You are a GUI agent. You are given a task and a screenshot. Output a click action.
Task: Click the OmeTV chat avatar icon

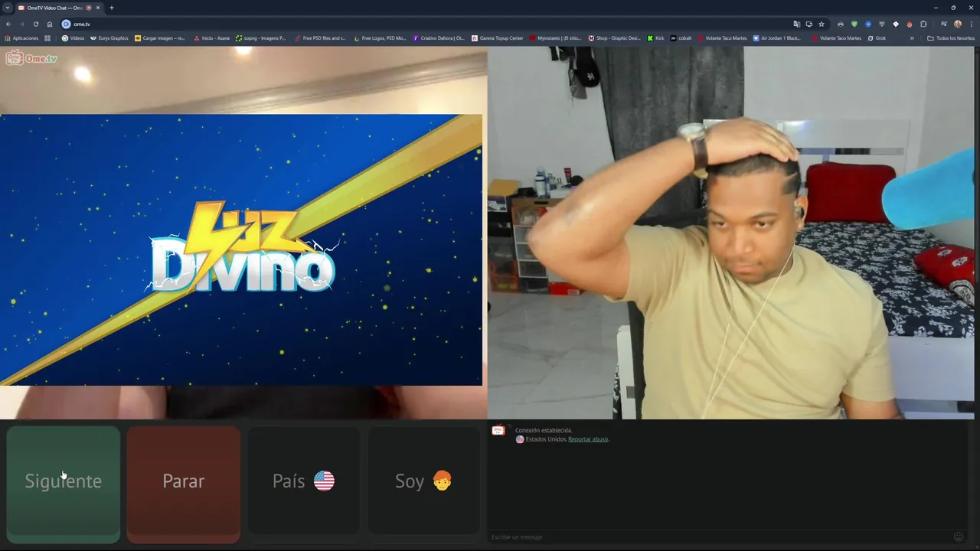(x=498, y=430)
